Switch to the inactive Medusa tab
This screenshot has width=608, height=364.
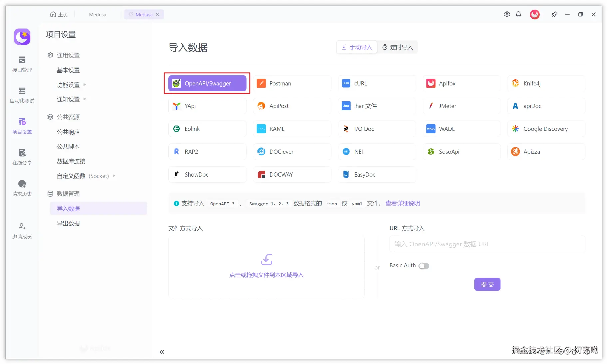[97, 14]
